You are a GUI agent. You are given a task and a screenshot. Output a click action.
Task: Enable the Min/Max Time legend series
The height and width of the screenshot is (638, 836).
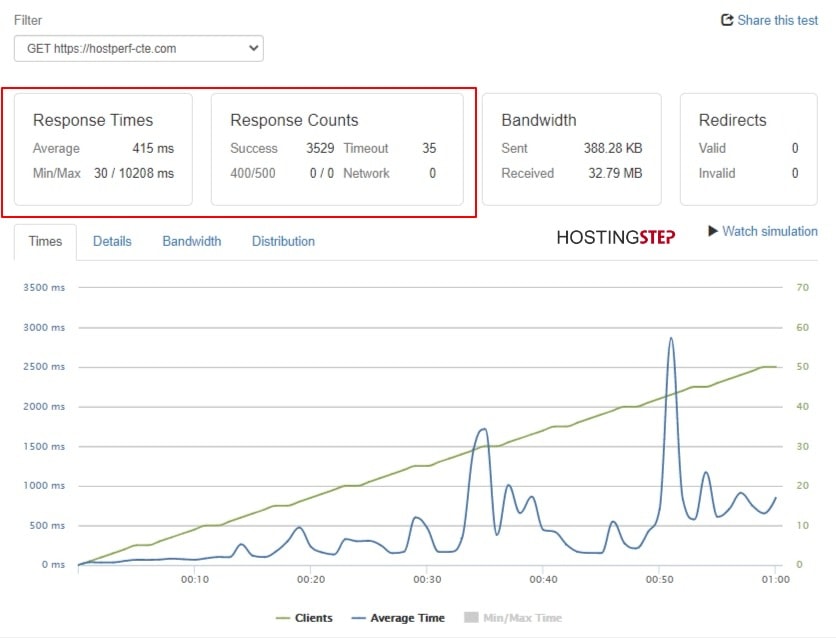tap(513, 618)
